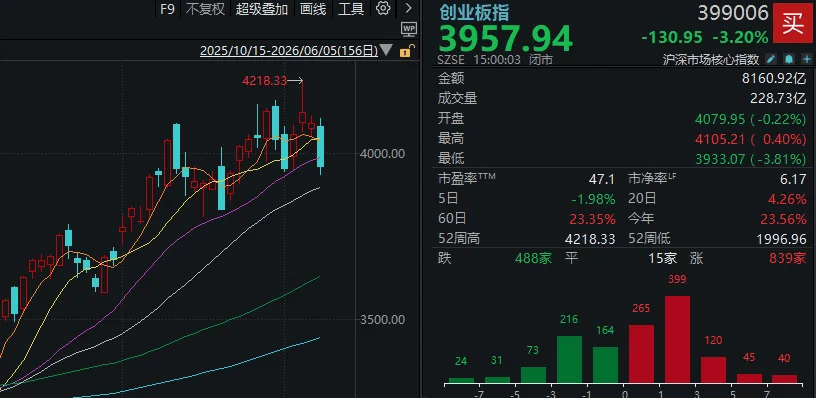Viewport: 816px width, 398px height.
Task: Toggle the orange padlock on the date range
Action: (x=406, y=51)
